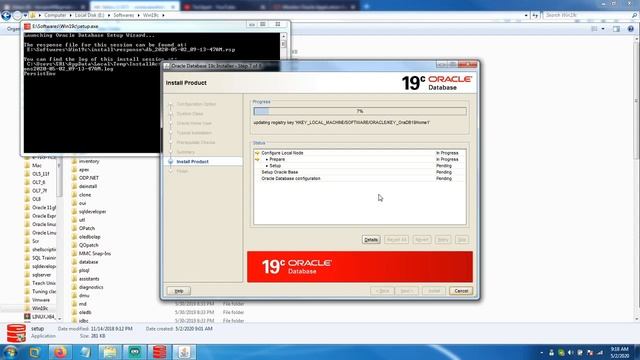The width and height of the screenshot is (640, 360).
Task: Open the File Explorer taskbar icon
Action: tap(109, 352)
